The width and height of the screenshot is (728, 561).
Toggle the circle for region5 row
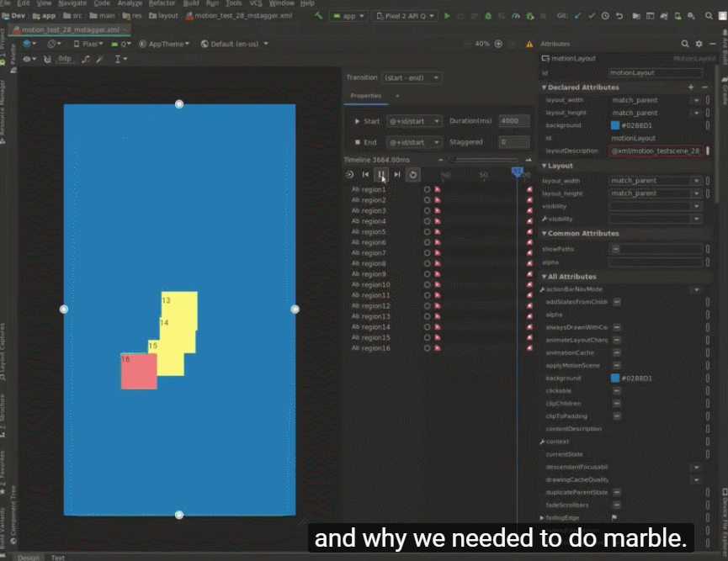click(428, 231)
